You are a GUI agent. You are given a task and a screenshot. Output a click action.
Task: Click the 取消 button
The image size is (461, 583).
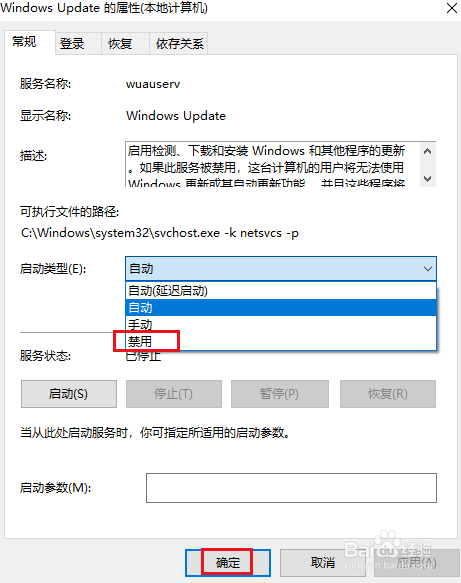[322, 562]
